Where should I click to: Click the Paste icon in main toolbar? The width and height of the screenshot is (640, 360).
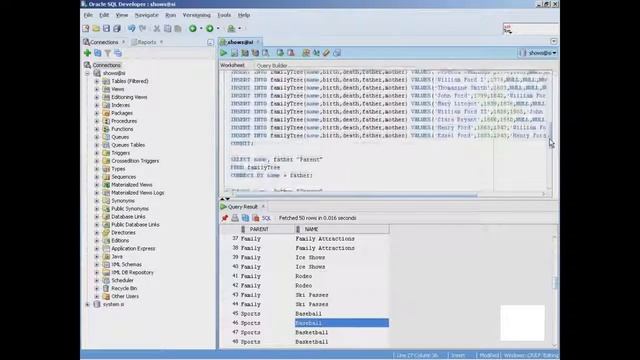178,29
